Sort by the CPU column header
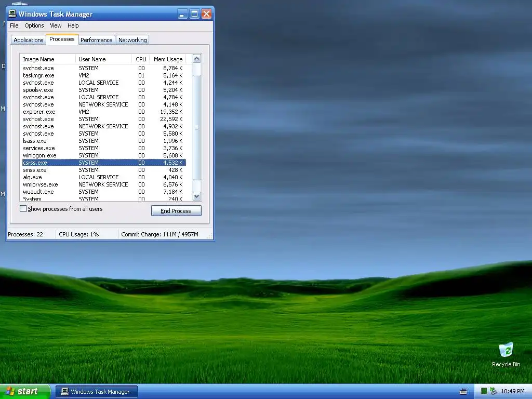This screenshot has height=399, width=532. click(x=140, y=59)
